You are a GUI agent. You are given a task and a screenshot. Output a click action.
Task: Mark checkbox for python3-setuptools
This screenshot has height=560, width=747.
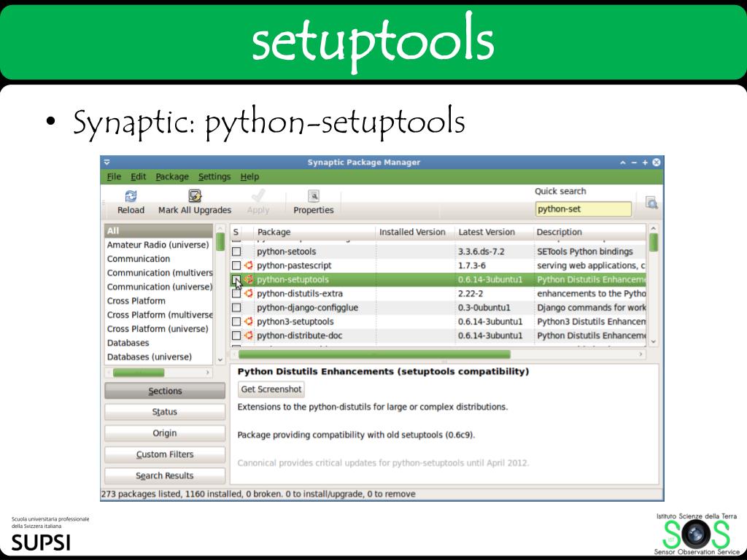[x=236, y=322]
